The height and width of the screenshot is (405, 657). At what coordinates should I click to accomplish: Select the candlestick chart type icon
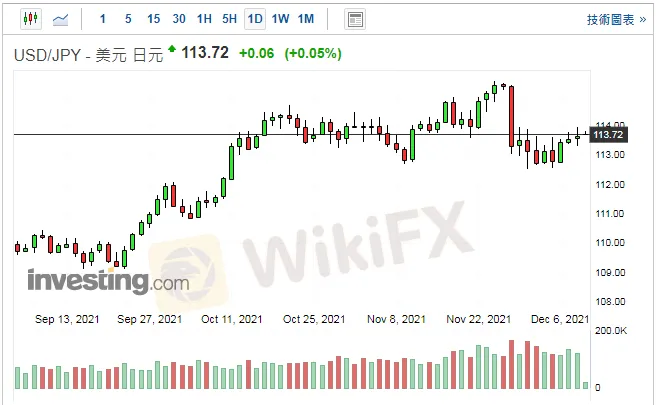coord(30,19)
